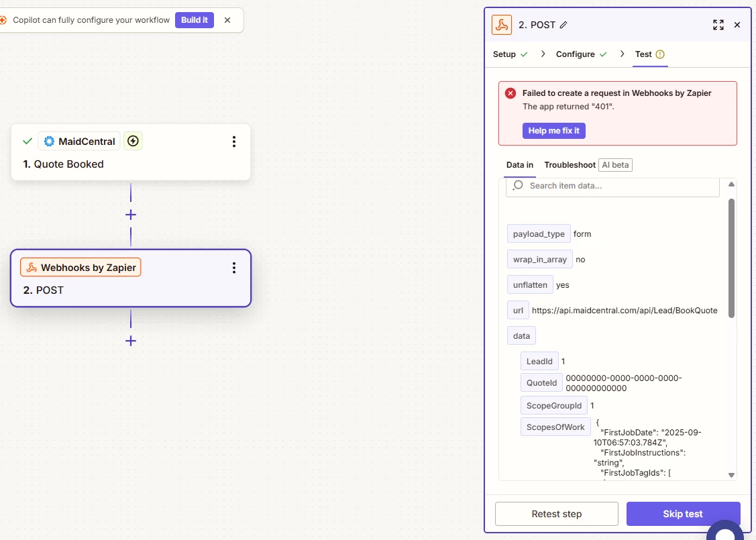Viewport: 756px width, 540px height.
Task: Expand the panel to full screen
Action: [718, 25]
